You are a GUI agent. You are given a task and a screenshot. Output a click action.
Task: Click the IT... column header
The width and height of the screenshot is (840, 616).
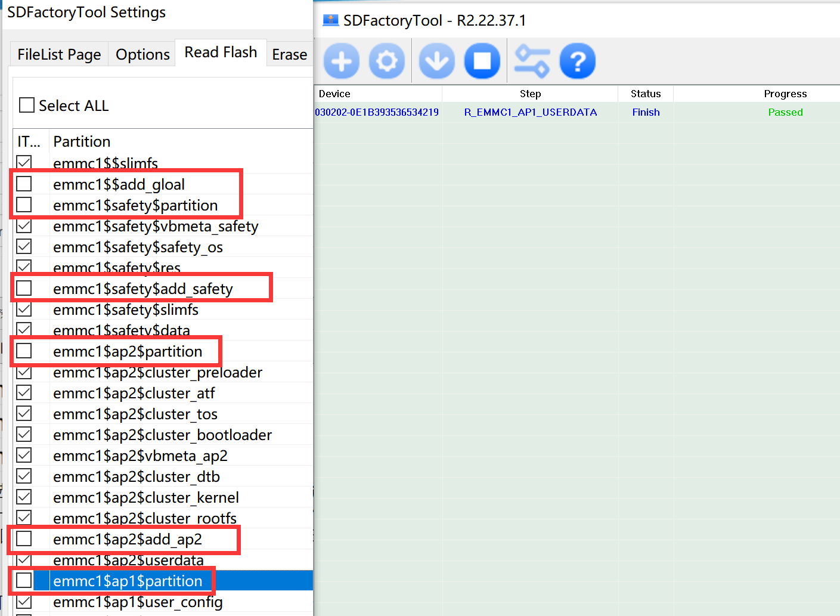click(29, 141)
